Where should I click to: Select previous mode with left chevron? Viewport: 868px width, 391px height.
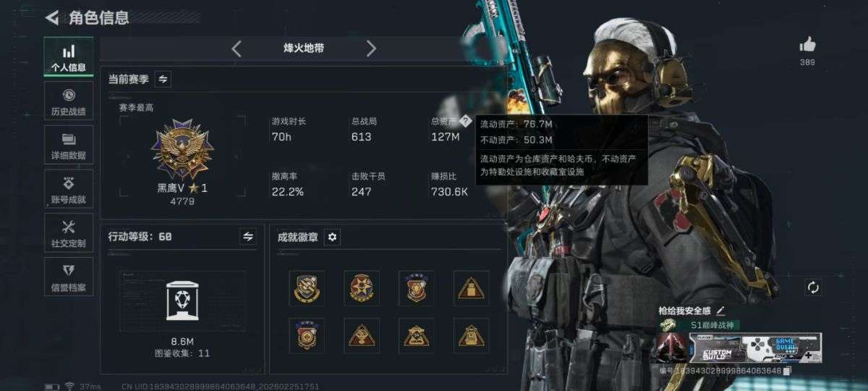(x=236, y=49)
